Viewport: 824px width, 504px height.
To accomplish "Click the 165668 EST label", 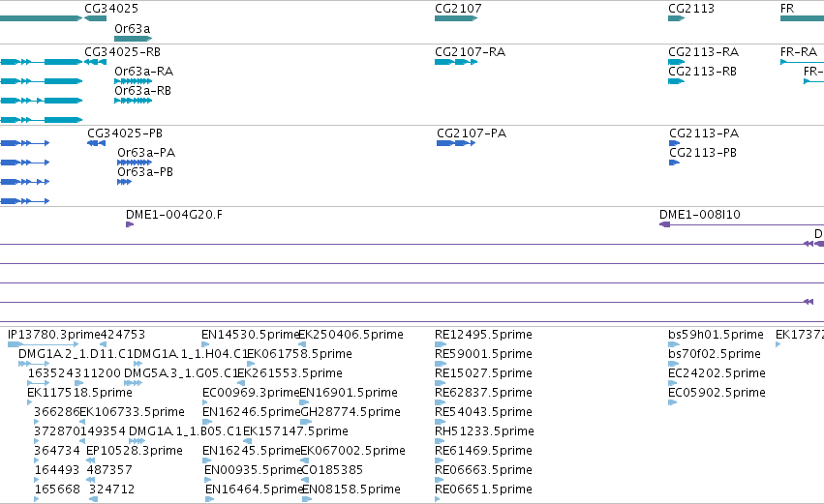I will click(x=57, y=489).
